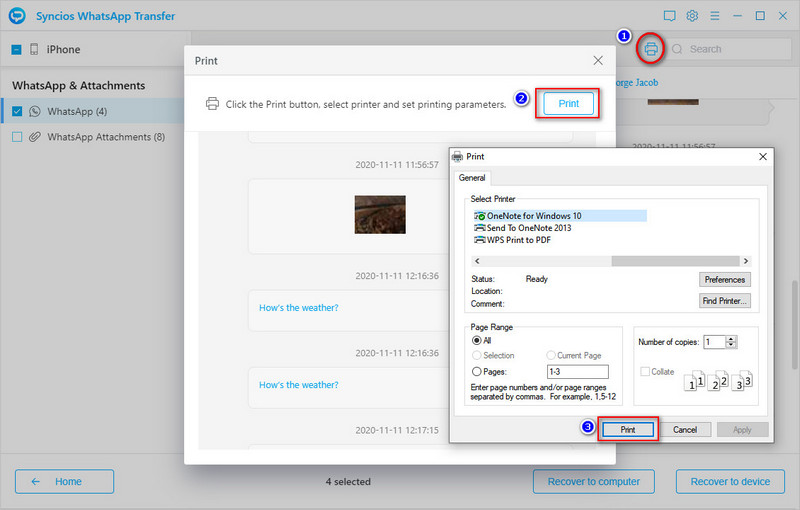Close the system Print dialog
This screenshot has height=510, width=800.
[763, 157]
